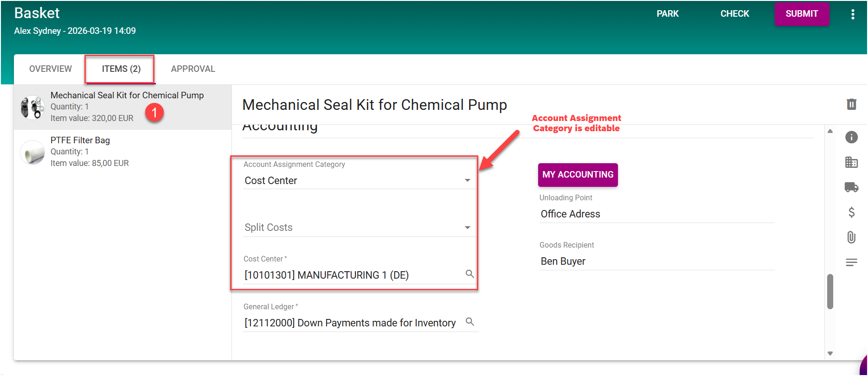
Task: Click the trash delete item icon
Action: click(851, 104)
